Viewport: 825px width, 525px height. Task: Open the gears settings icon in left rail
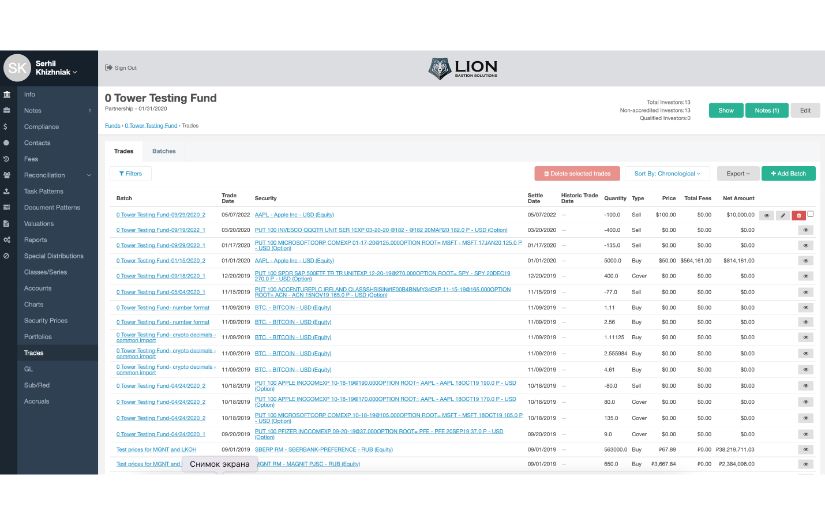point(6,240)
